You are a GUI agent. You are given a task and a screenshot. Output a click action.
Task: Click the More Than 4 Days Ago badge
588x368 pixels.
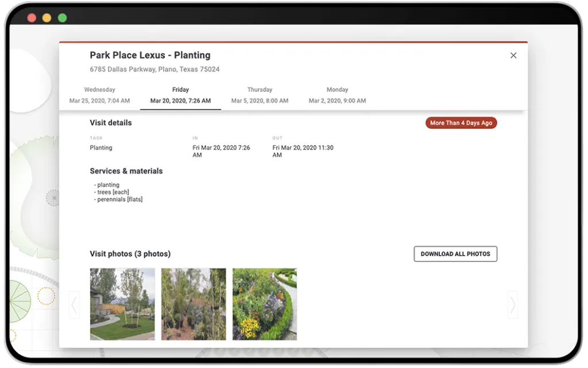coord(461,123)
